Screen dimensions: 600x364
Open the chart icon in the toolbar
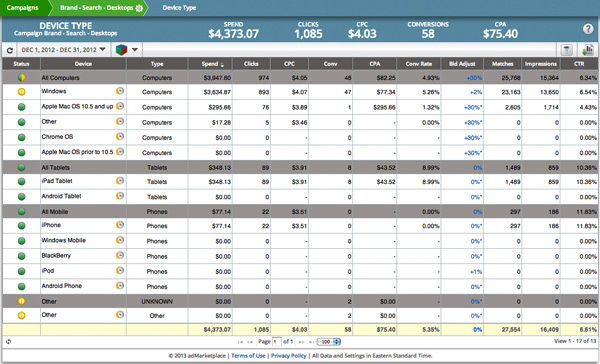587,50
